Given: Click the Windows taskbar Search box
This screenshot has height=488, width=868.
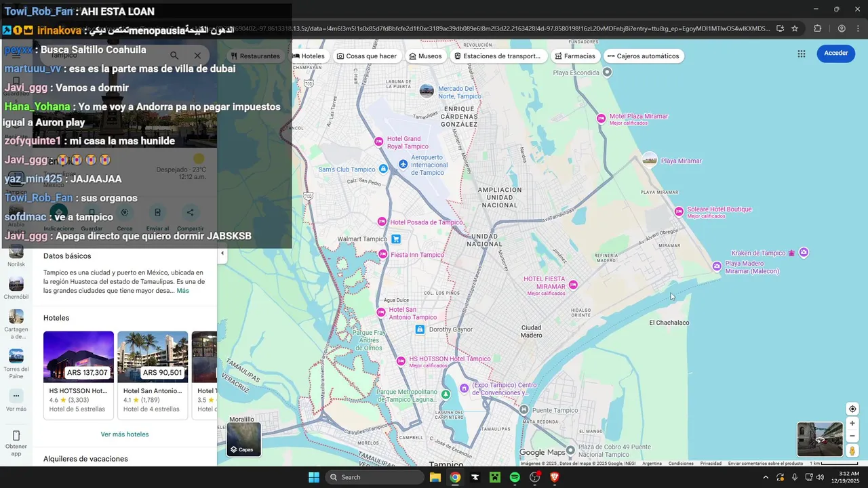Looking at the screenshot, I should click(x=375, y=477).
